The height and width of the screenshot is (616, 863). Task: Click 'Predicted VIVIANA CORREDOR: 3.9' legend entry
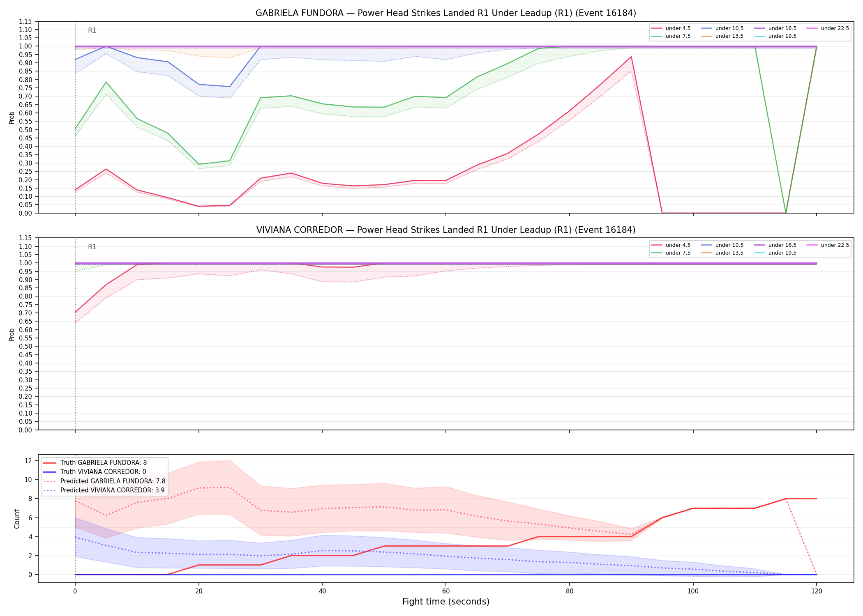[x=104, y=490]
